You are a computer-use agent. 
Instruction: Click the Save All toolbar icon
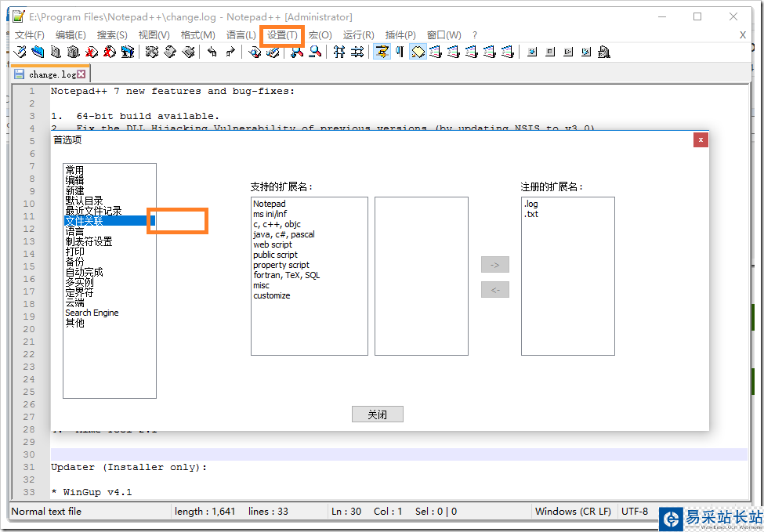(x=74, y=52)
